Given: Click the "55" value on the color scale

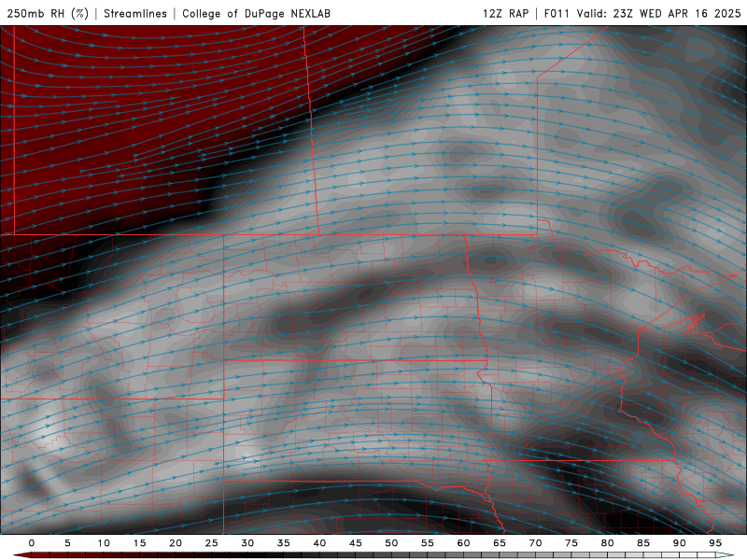Looking at the screenshot, I should click(x=428, y=543).
